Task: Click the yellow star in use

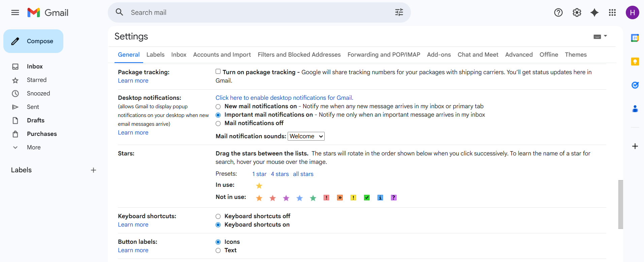Action: pos(259,186)
